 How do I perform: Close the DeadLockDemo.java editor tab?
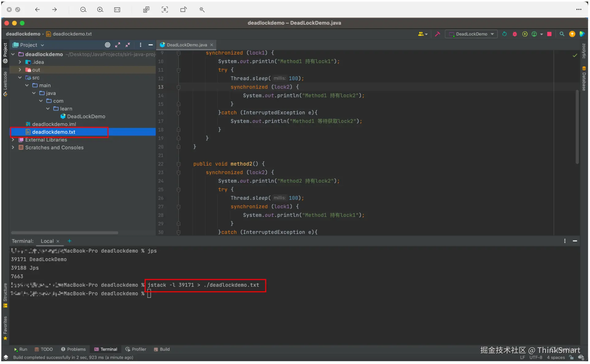click(x=211, y=45)
